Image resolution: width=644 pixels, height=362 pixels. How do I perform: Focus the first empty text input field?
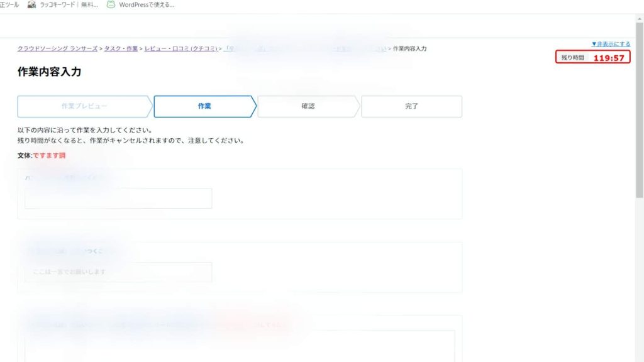click(x=118, y=199)
